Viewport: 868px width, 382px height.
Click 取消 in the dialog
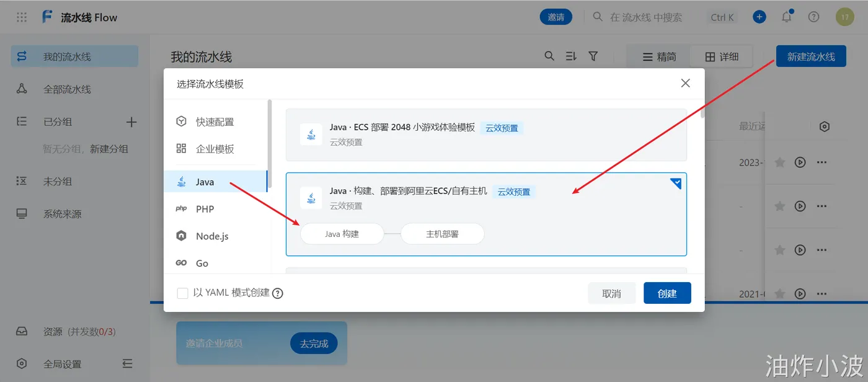click(x=612, y=293)
